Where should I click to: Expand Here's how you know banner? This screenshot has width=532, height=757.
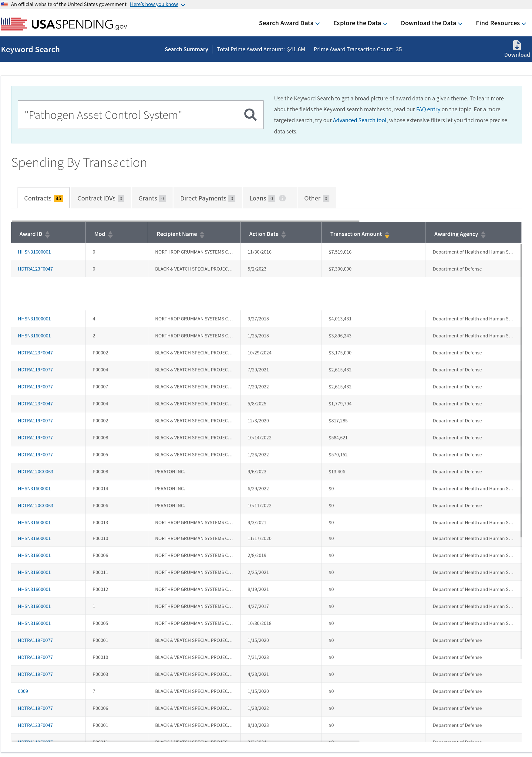[157, 4]
